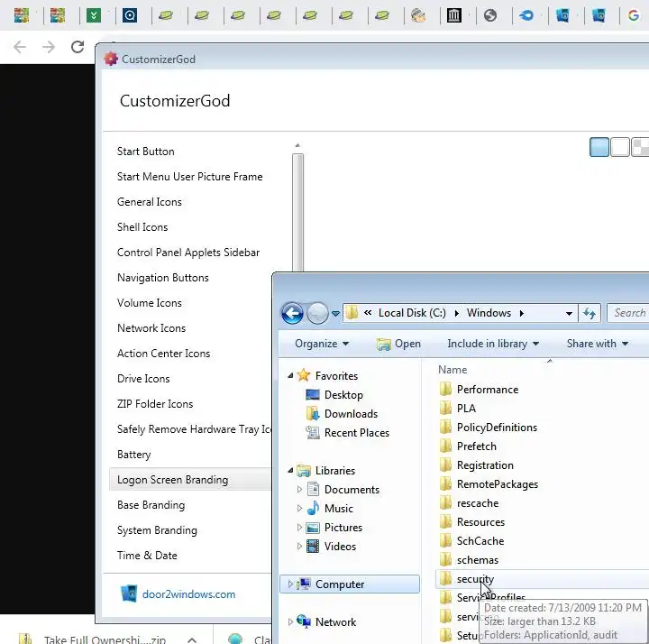
Task: Click the Local Disk (C:) breadcrumb
Action: 412,313
